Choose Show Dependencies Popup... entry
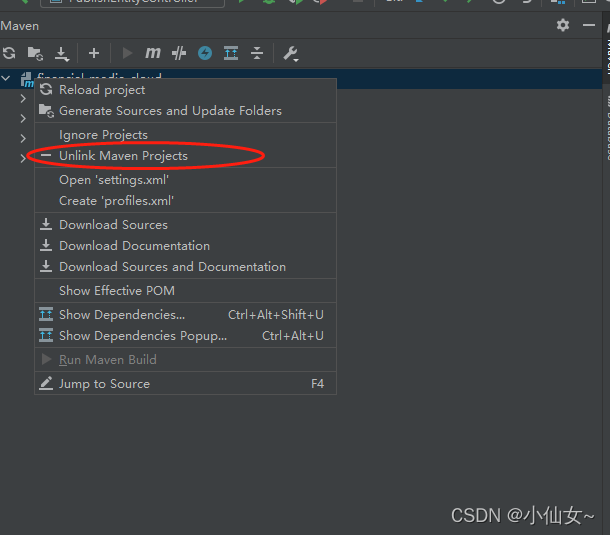This screenshot has width=610, height=535. (186, 336)
